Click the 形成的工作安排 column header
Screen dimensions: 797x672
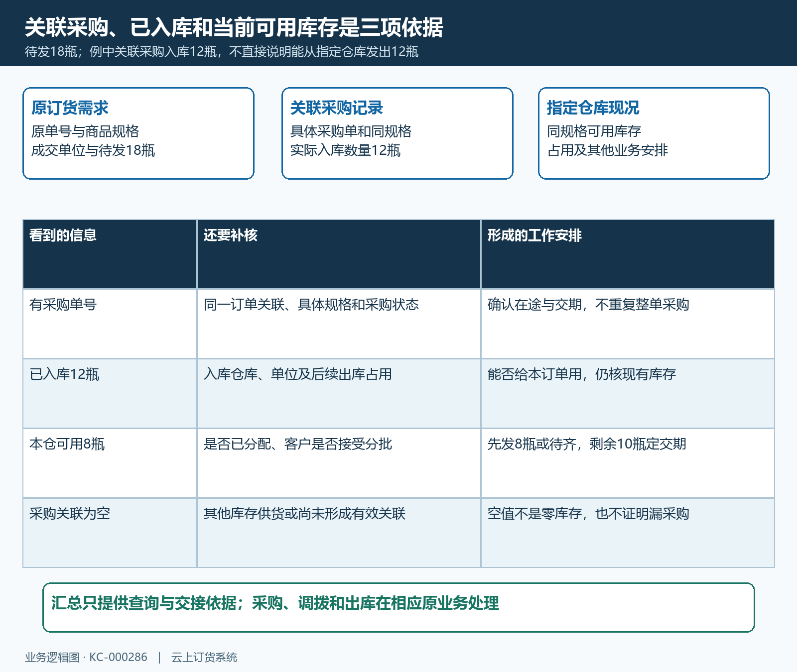click(628, 254)
